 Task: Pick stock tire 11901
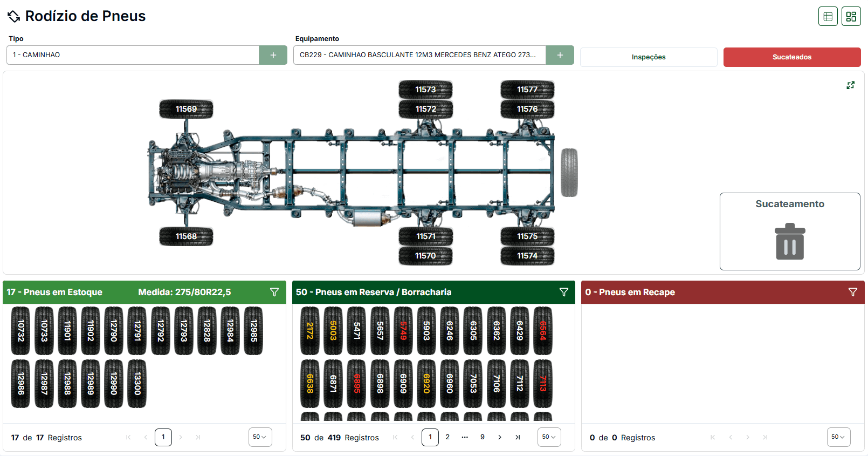coord(67,331)
